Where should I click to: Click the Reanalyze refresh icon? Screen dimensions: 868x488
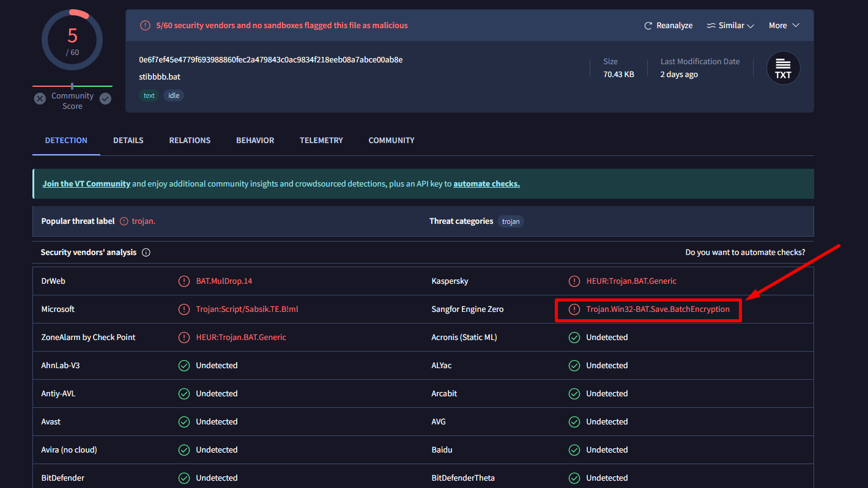point(648,26)
